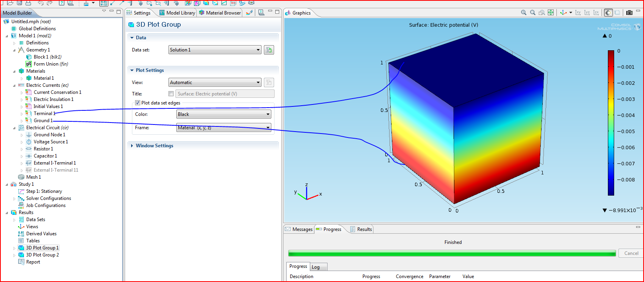The height and width of the screenshot is (282, 644).
Task: Toggle scene light button in Graphics toolbar
Action: point(608,13)
